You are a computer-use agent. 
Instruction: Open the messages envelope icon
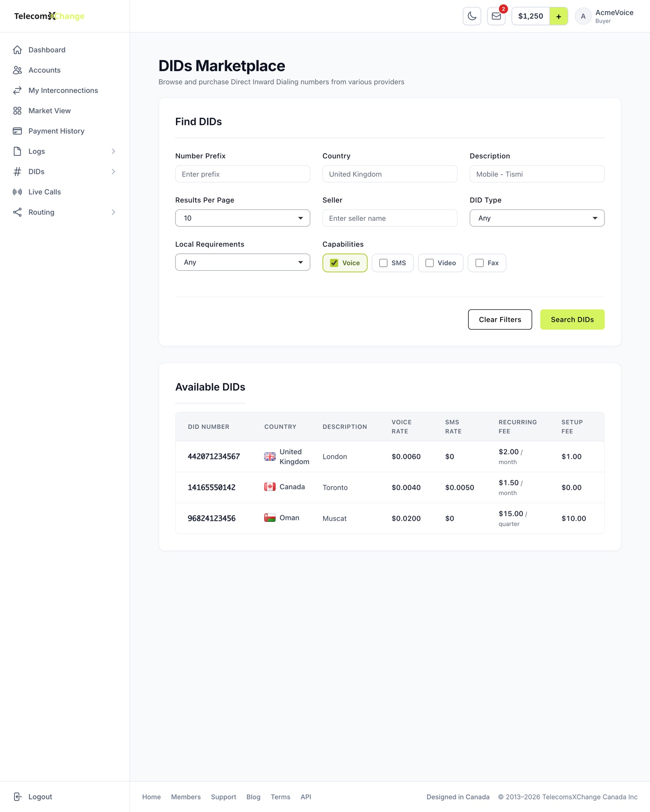click(496, 16)
